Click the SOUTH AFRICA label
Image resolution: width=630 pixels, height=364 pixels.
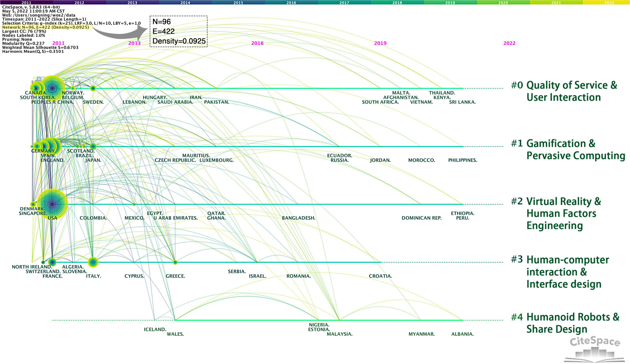tap(380, 102)
